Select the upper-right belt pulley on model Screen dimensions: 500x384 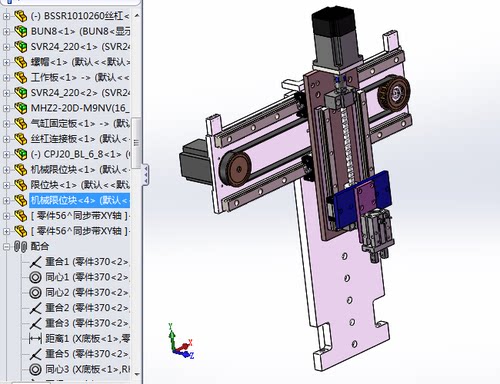click(394, 93)
